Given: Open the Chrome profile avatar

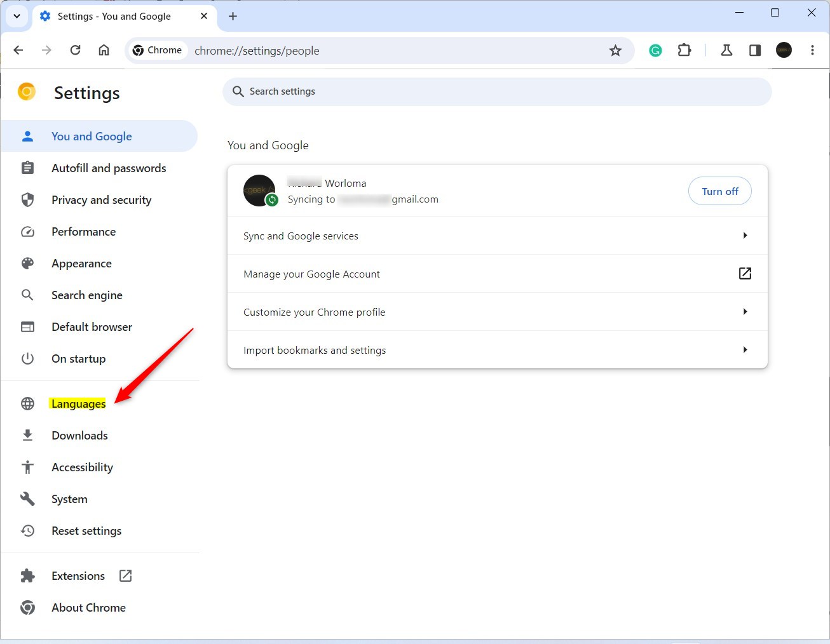Looking at the screenshot, I should (x=784, y=50).
